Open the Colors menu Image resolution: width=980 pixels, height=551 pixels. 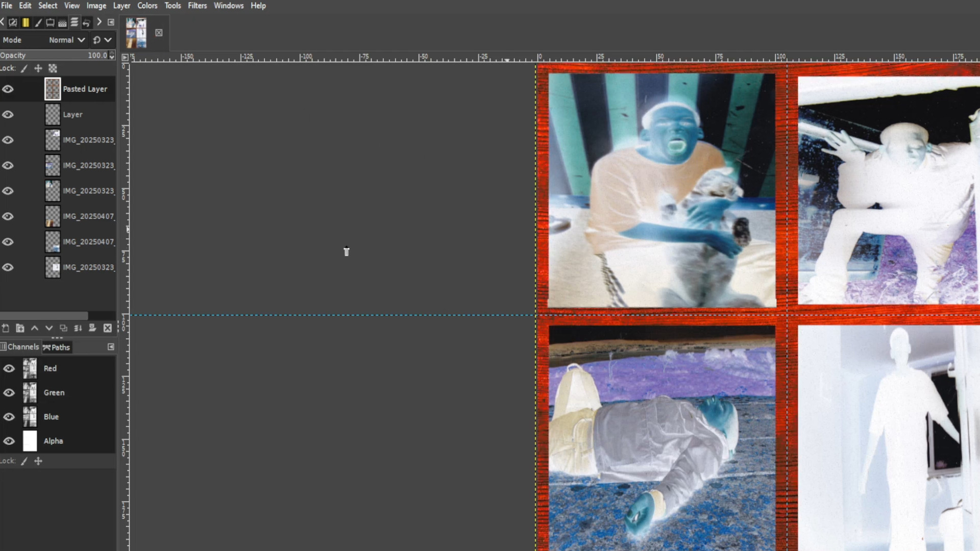pos(148,6)
